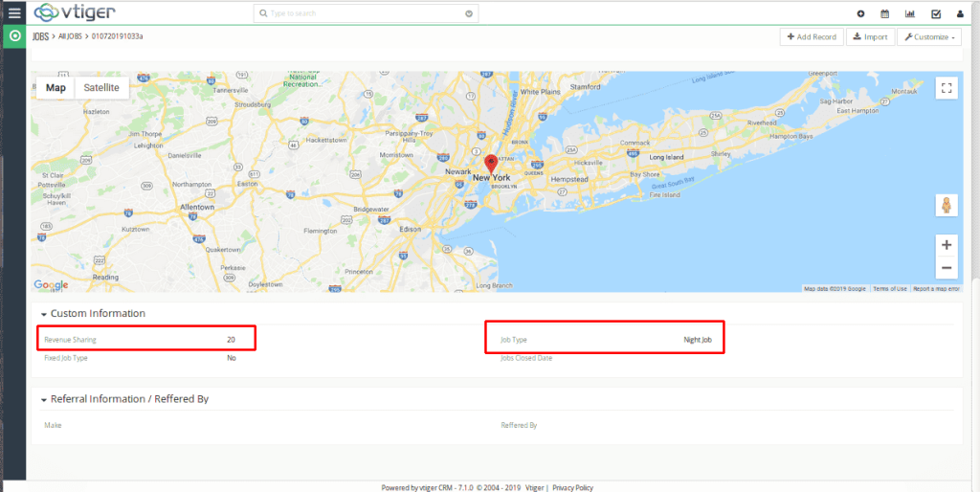Image resolution: width=980 pixels, height=492 pixels.
Task: Toggle fullscreen map view
Action: tap(946, 88)
